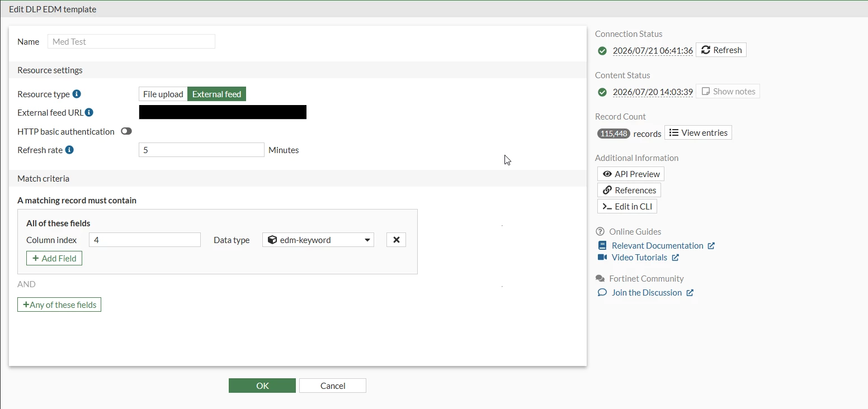The width and height of the screenshot is (868, 409).
Task: Click the Content Status green check icon
Action: 602,92
